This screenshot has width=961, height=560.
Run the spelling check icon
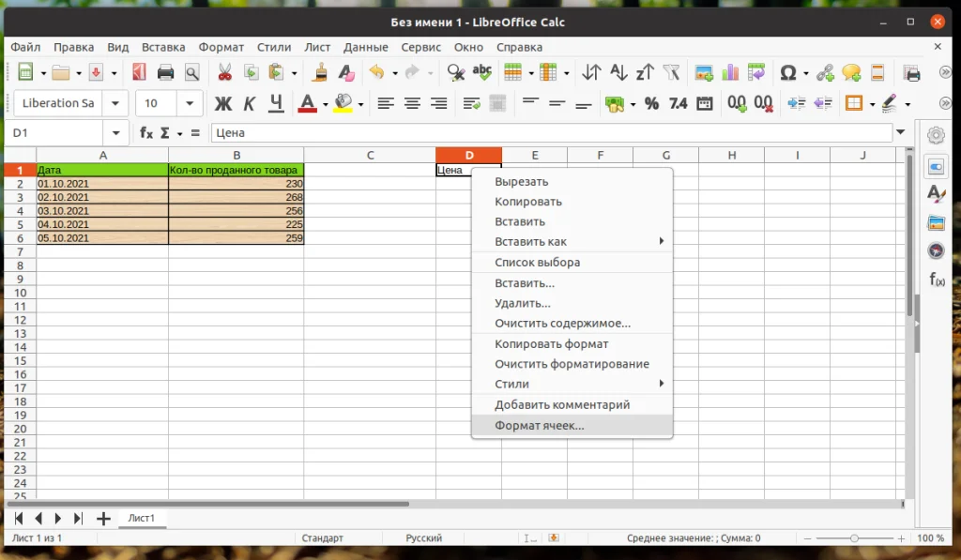pyautogui.click(x=481, y=72)
